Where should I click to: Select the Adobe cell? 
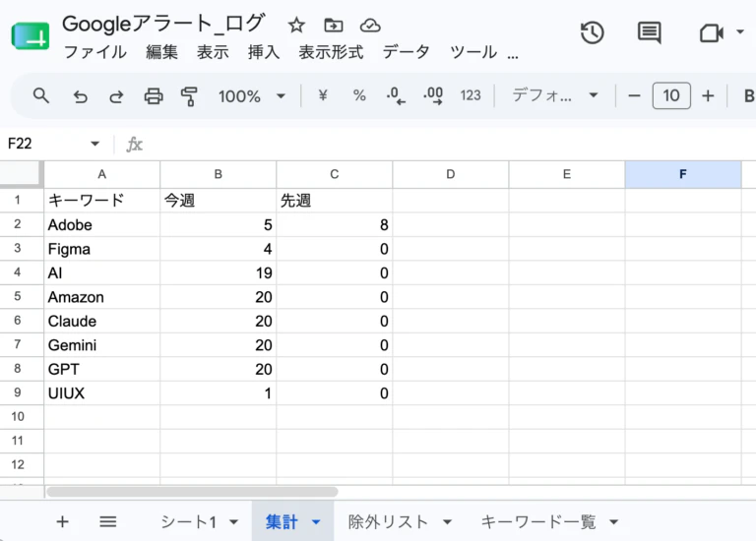[x=101, y=224]
